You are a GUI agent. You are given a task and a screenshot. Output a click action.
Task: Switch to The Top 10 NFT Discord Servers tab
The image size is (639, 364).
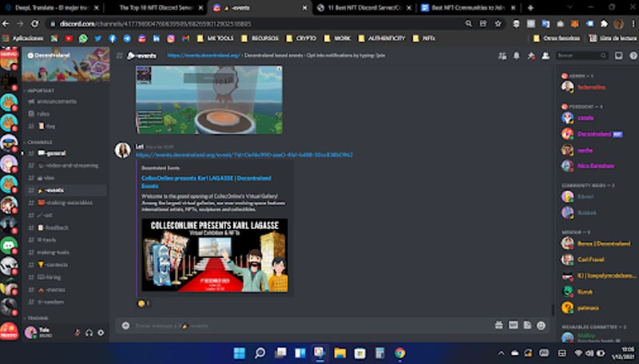(156, 8)
